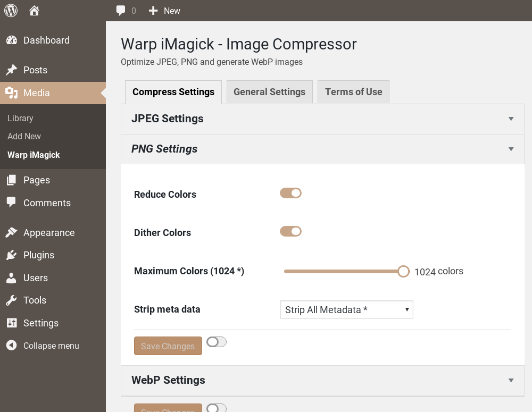This screenshot has width=532, height=412.
Task: Disable the Reduce Colors toggle
Action: 290,193
